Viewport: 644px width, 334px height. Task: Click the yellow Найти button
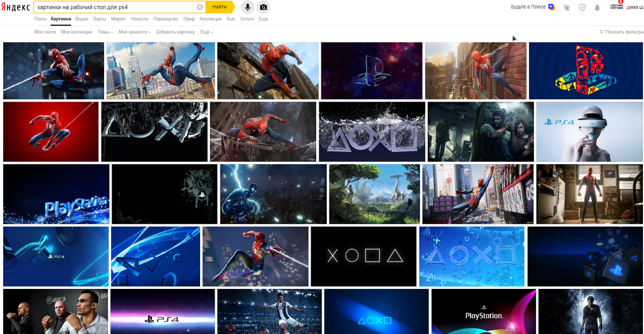point(220,7)
